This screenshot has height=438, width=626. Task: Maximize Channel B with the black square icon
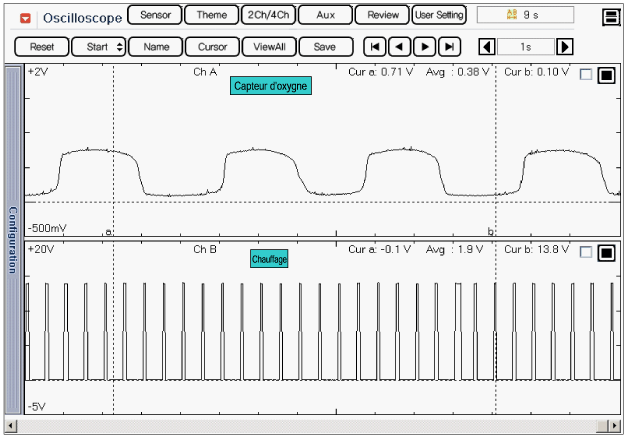[605, 252]
